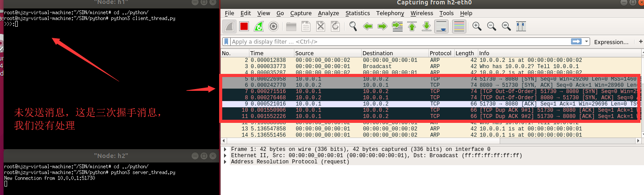Expand the Frame 1 details tree
This screenshot has height=195, width=644.
(x=225, y=149)
